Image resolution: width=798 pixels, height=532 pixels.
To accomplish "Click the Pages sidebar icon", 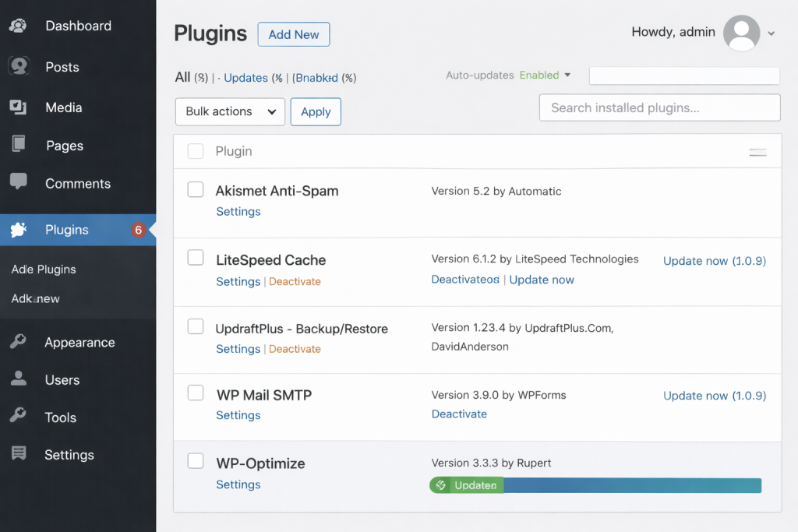I will click(x=19, y=144).
